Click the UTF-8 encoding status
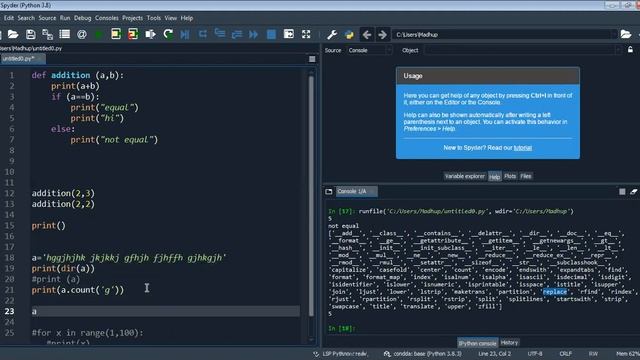Image resolution: width=640 pixels, height=360 pixels. tap(535, 354)
